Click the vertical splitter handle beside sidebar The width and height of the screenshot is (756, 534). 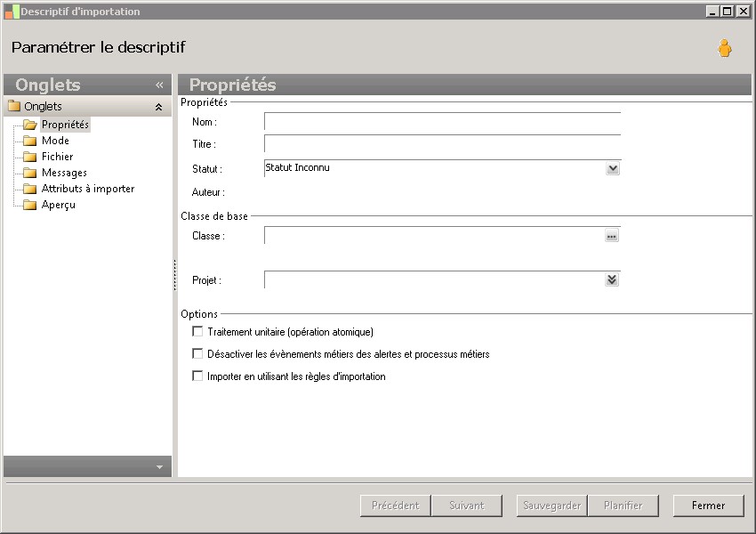174,275
